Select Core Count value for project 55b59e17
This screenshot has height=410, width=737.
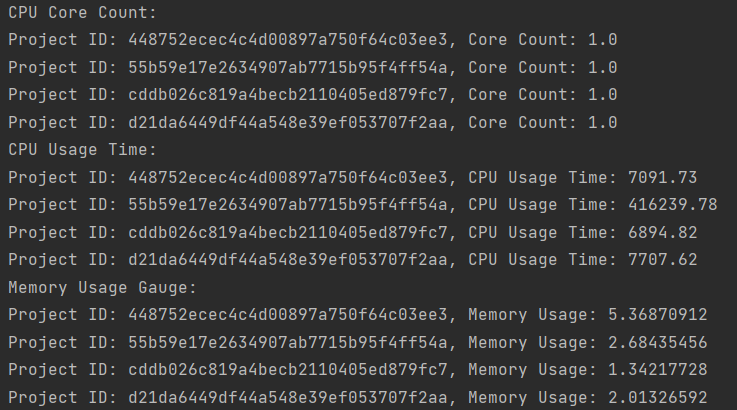pos(603,68)
